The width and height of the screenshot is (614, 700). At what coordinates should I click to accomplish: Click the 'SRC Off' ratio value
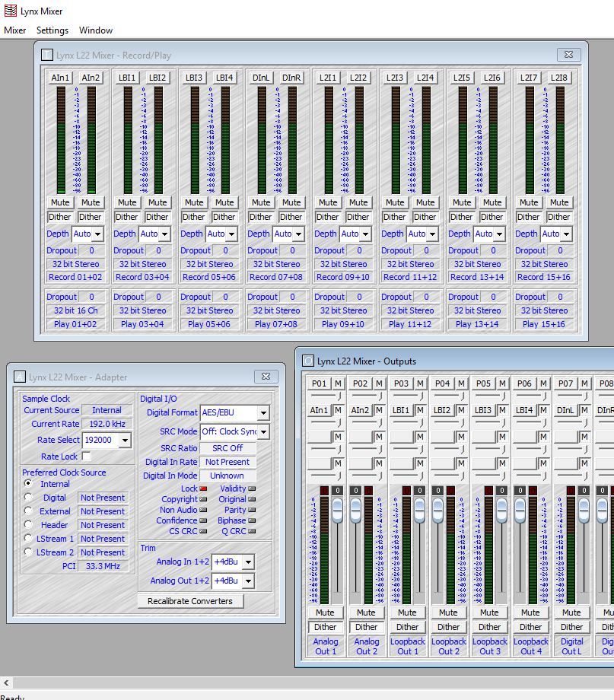(227, 447)
